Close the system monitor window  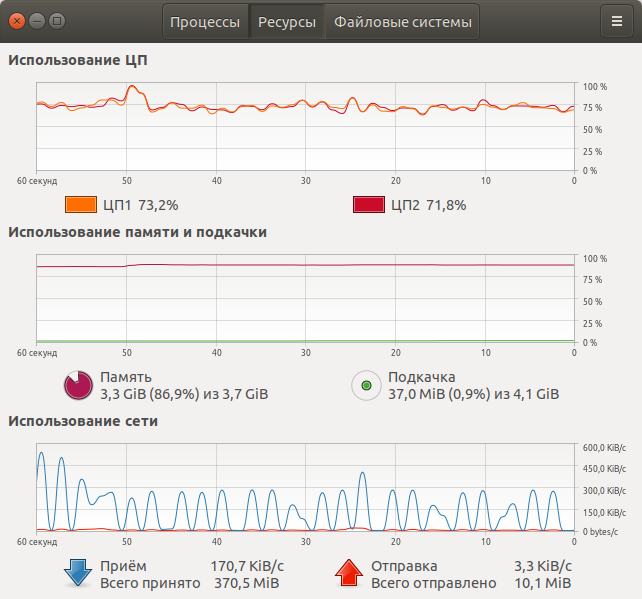(17, 21)
